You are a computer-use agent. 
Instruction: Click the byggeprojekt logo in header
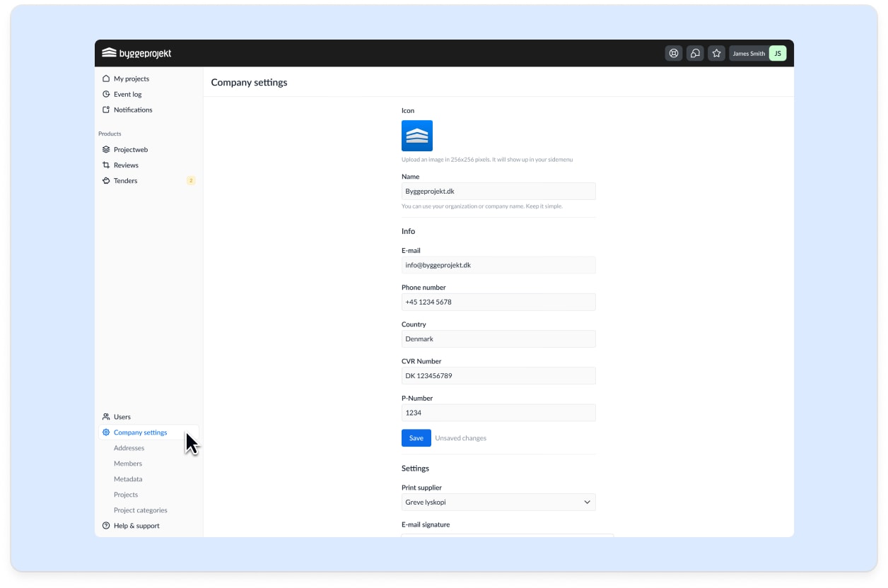pos(136,53)
